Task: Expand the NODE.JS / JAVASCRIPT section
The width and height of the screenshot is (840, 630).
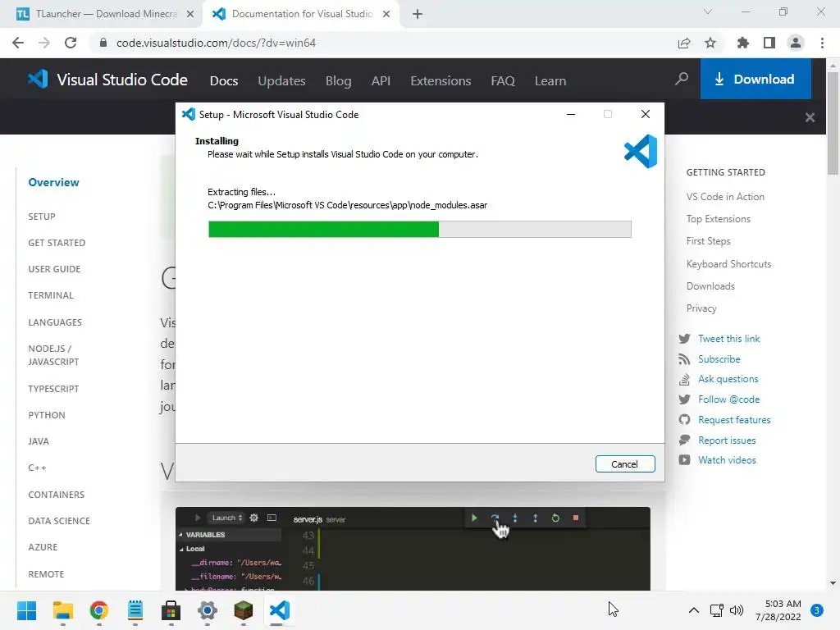Action: (53, 355)
